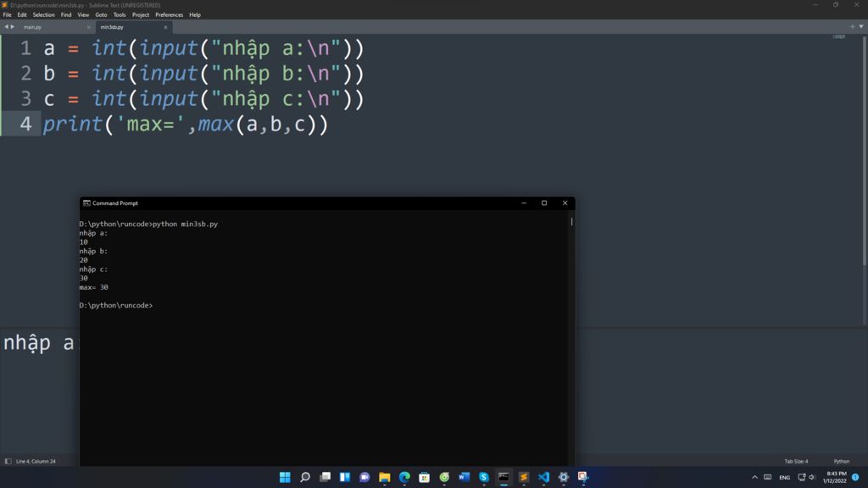Click the last D:\python\runcode> prompt
868x488 pixels.
pos(115,305)
